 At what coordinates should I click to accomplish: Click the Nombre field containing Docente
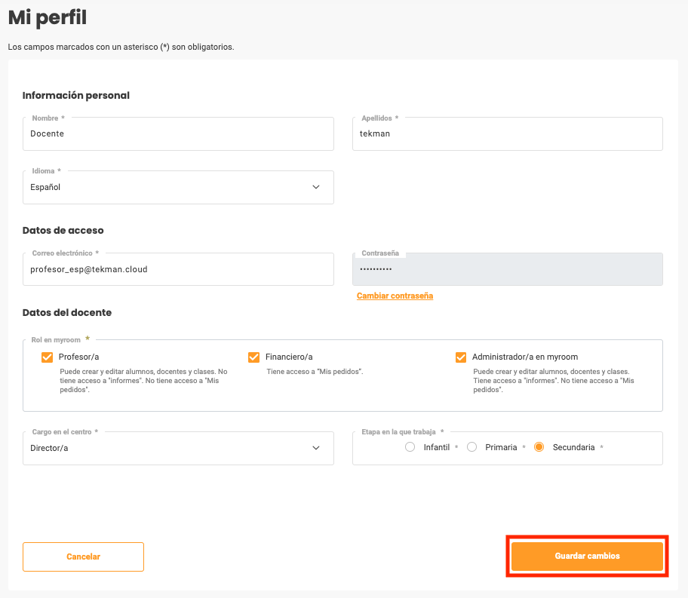178,134
